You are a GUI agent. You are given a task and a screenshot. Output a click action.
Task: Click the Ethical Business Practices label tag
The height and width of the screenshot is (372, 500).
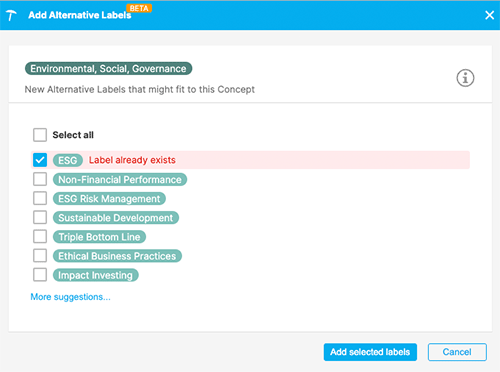tap(117, 256)
